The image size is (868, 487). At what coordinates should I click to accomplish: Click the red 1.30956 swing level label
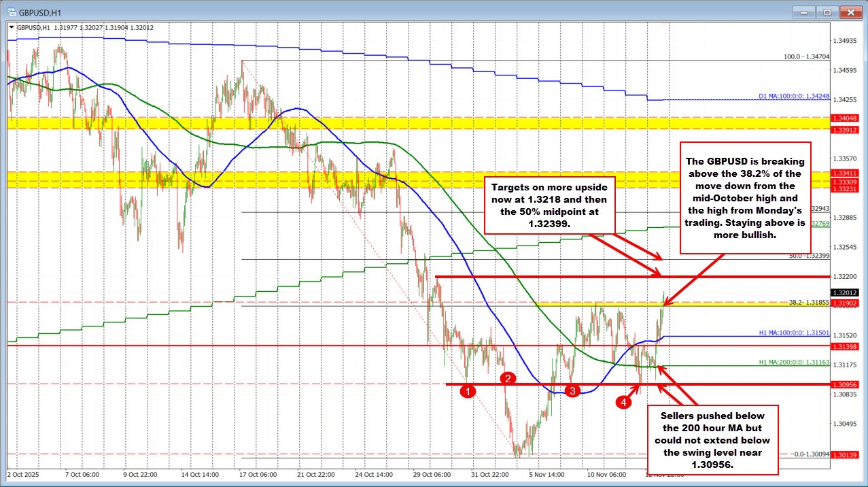coord(846,384)
